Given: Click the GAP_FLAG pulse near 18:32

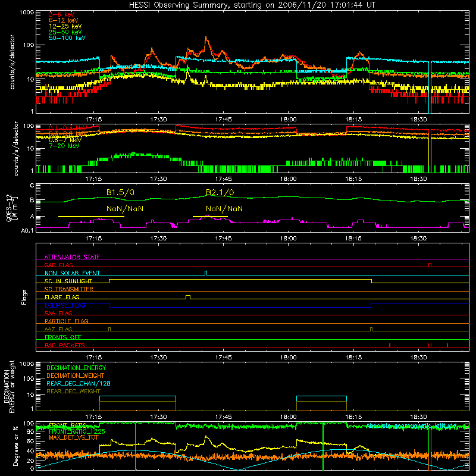Looking at the screenshot, I should coord(430,265).
